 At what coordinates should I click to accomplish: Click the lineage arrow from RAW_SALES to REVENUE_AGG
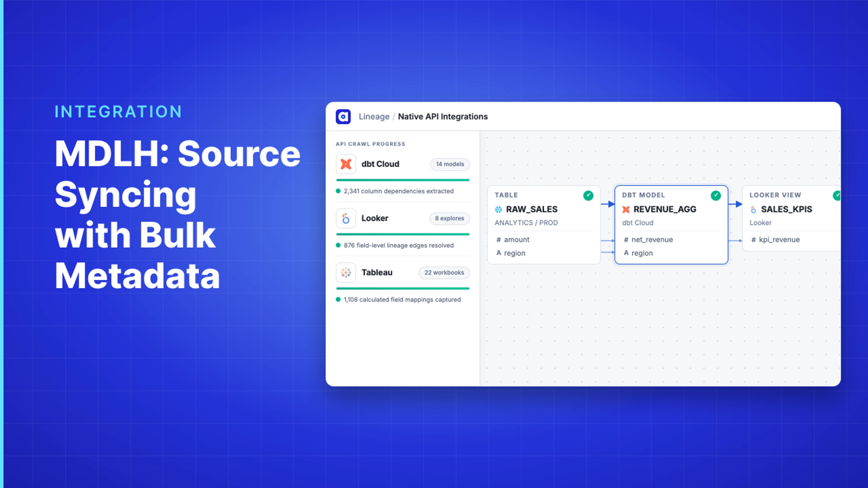(x=608, y=204)
